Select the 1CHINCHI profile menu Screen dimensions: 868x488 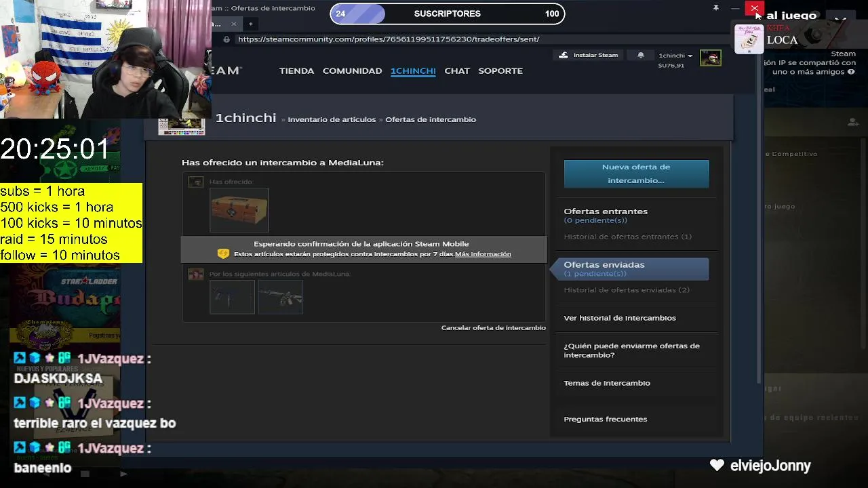pyautogui.click(x=413, y=70)
